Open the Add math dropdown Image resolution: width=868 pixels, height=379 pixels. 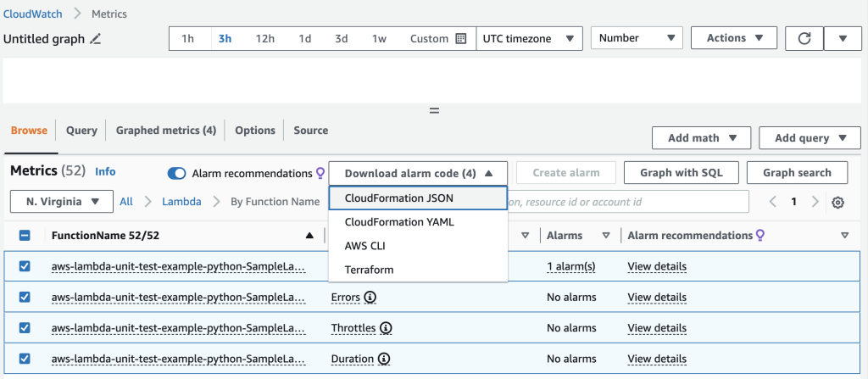[701, 138]
